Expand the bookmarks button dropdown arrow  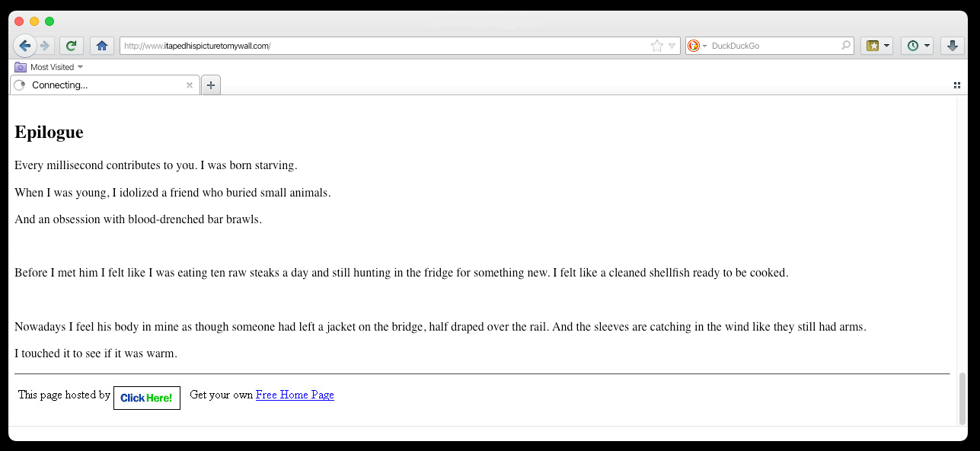click(887, 46)
